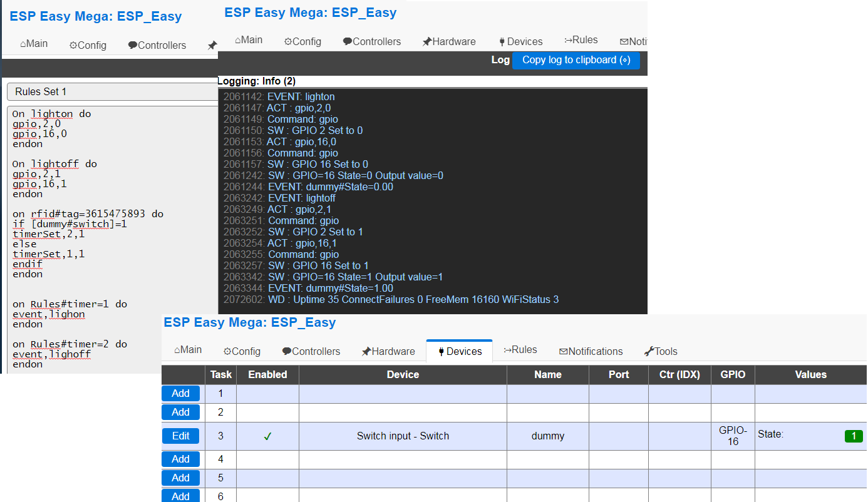Screen dimensions: 868x502
Task: Click the 'dummy' name cell
Action: tap(548, 436)
